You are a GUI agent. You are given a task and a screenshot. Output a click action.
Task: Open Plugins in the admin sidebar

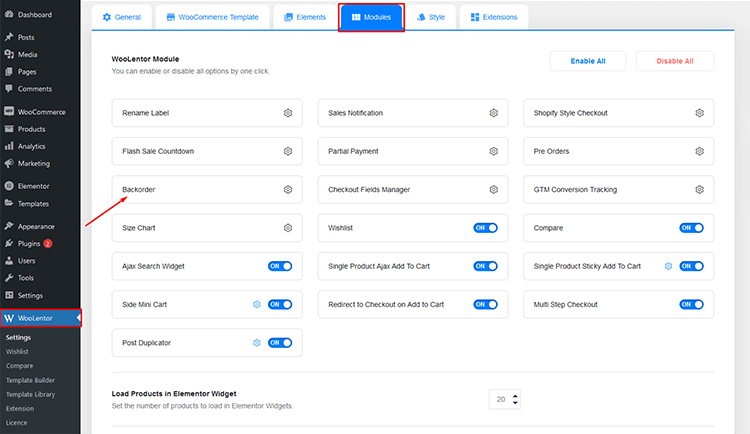(x=29, y=243)
